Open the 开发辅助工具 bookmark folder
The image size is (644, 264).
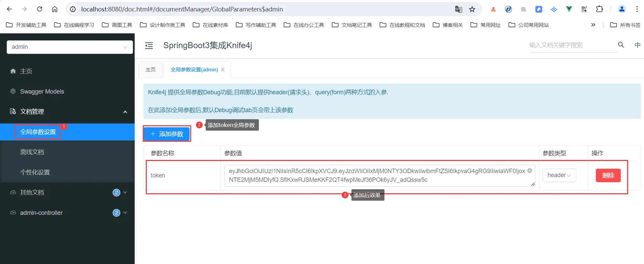coord(26,25)
